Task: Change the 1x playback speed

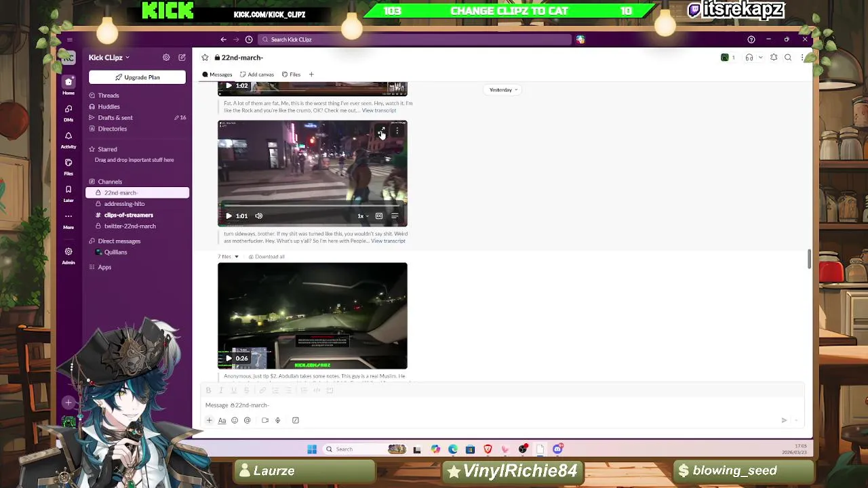Action: tap(363, 216)
